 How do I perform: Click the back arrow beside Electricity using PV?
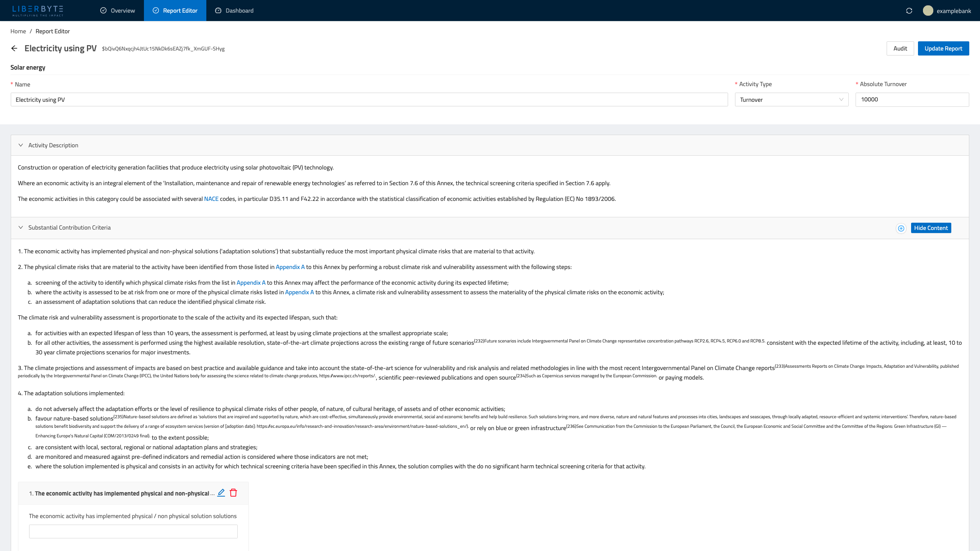[14, 48]
